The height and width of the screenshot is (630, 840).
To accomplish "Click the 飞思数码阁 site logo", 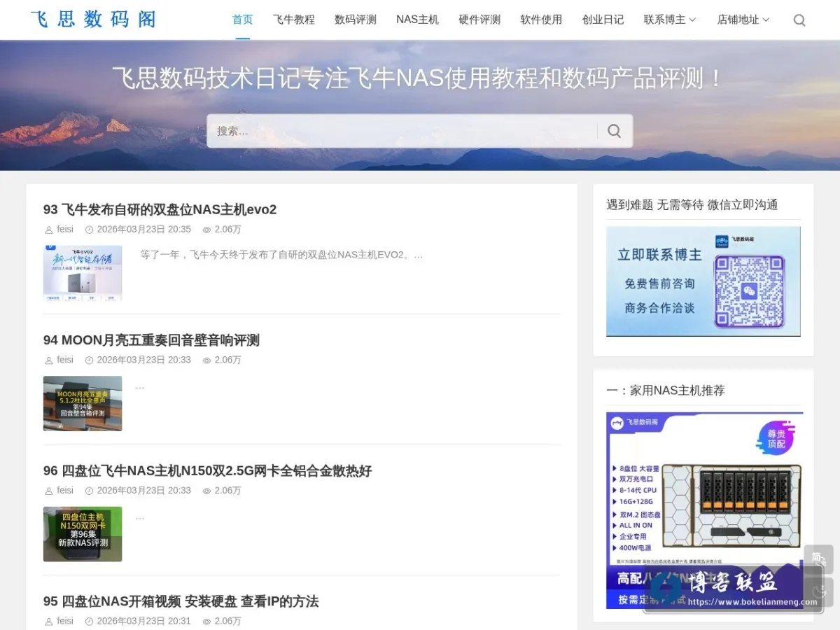I will pyautogui.click(x=93, y=20).
